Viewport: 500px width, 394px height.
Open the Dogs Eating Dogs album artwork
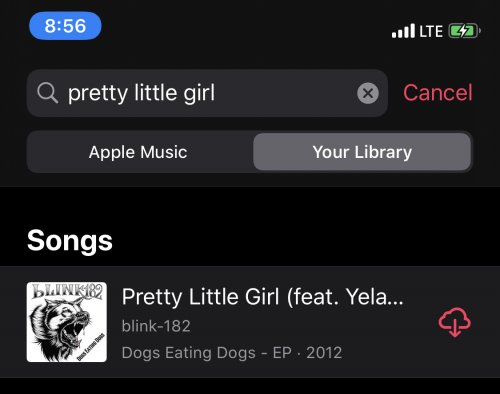click(x=67, y=322)
